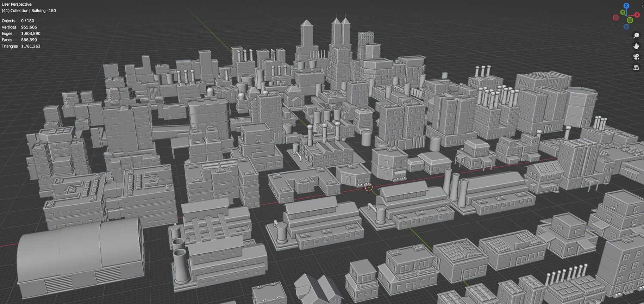Click the Faces value '886,399'
The image size is (644, 304).
click(29, 40)
